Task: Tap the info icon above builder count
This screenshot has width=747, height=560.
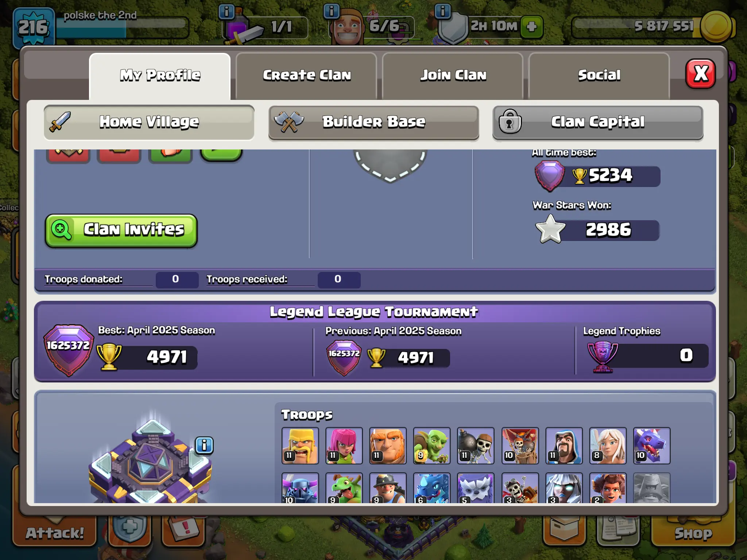Action: coord(331,11)
